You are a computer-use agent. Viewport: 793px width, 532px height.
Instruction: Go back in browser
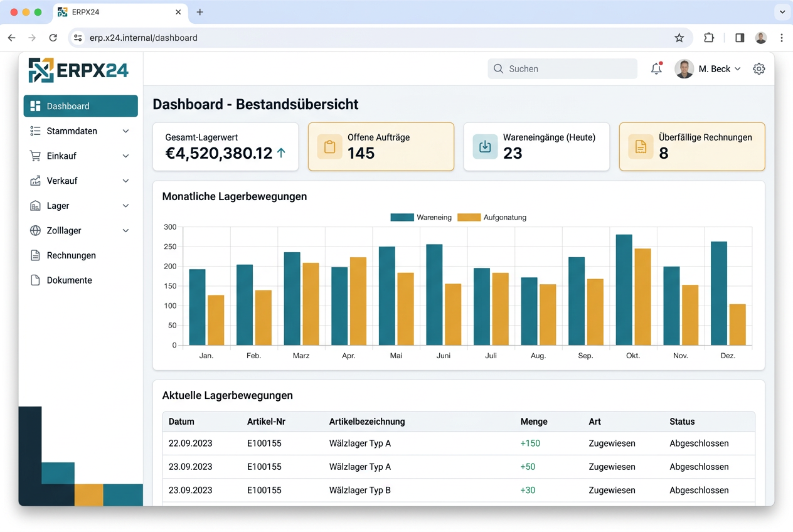[x=12, y=38]
